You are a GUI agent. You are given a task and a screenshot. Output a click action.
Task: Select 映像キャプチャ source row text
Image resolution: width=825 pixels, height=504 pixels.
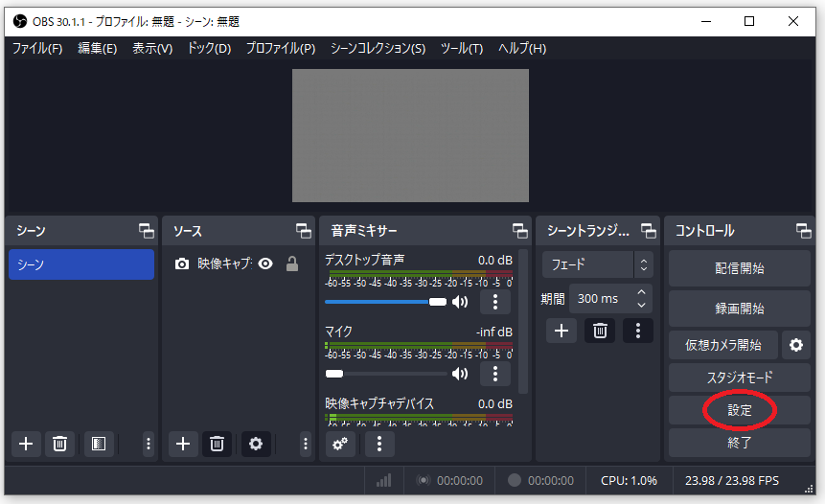coord(224,263)
